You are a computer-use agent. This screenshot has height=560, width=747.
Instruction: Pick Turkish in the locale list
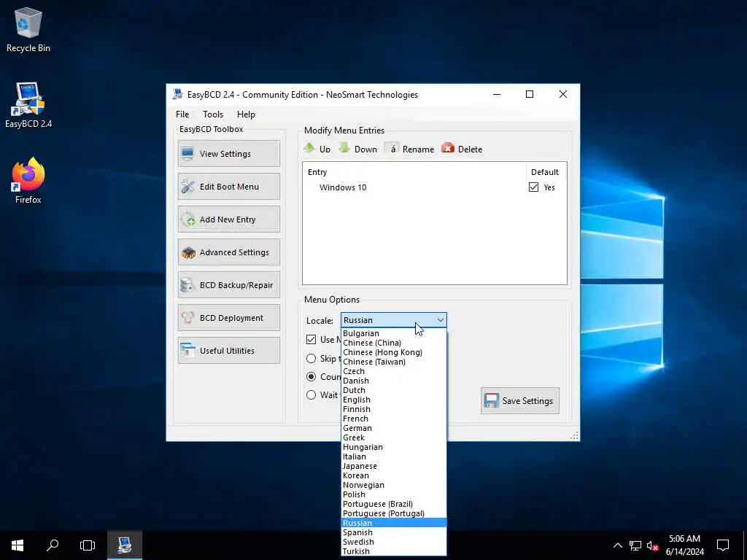pos(394,551)
